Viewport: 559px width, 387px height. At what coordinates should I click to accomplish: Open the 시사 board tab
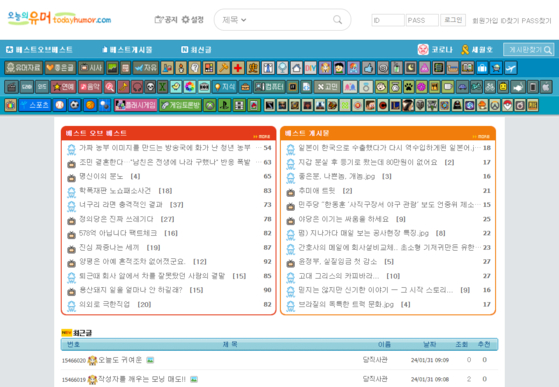tap(91, 68)
